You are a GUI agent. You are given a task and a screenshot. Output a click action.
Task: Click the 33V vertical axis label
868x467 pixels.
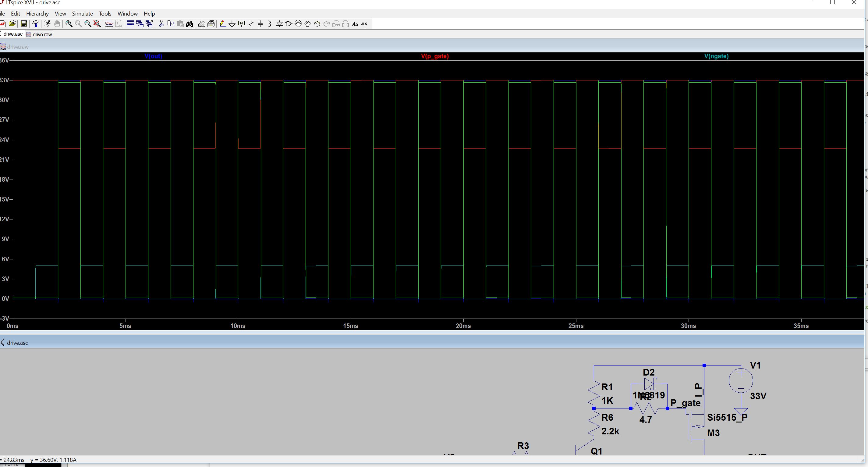(x=5, y=80)
